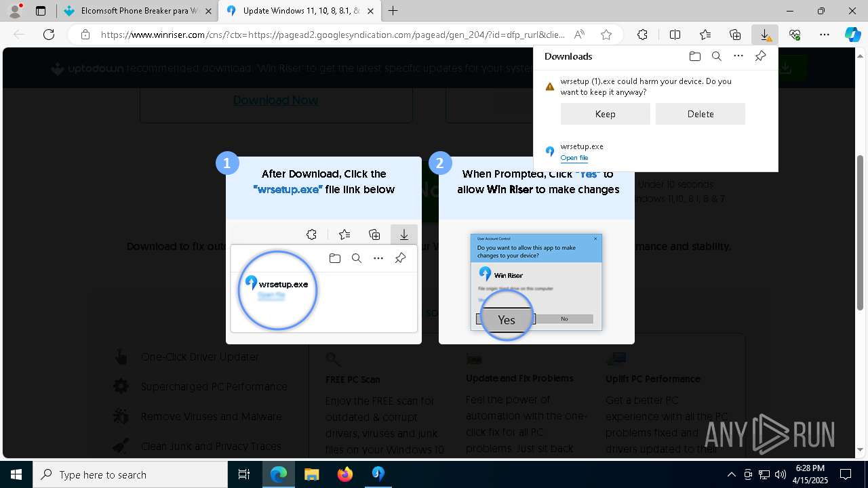
Task: Keep the wrsetup (1).exe download
Action: [606, 114]
